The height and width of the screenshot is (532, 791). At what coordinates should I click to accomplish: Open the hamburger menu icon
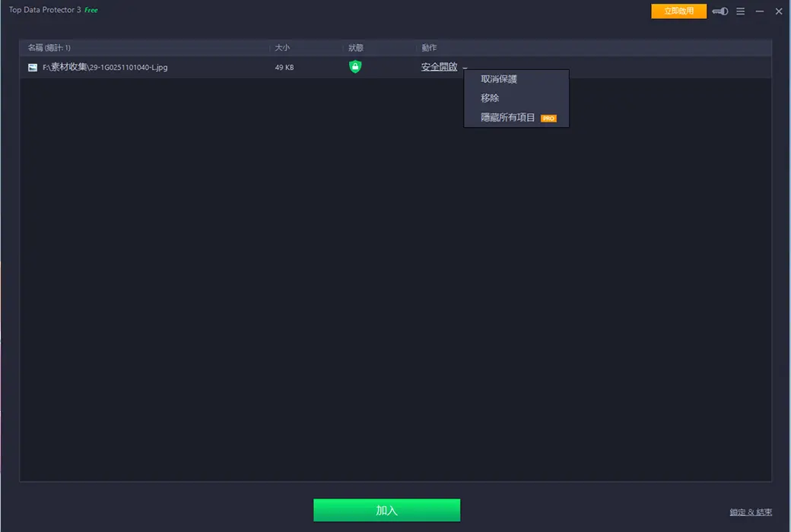tap(740, 11)
